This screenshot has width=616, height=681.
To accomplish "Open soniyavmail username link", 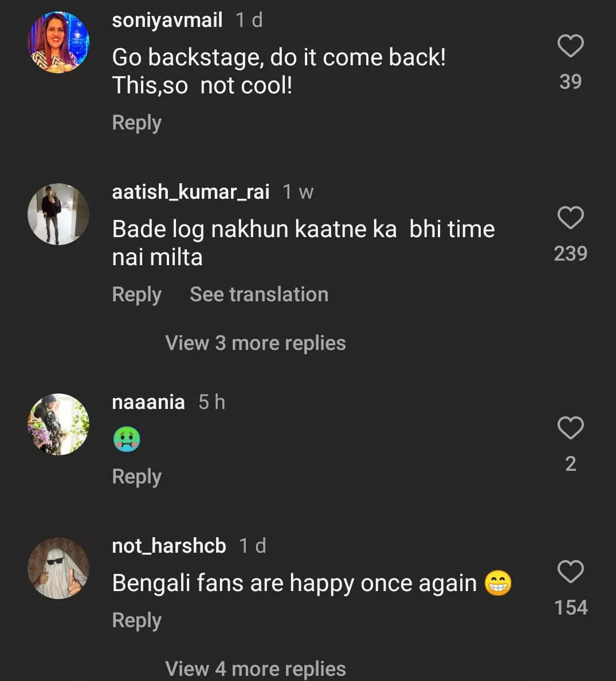I will (x=167, y=20).
